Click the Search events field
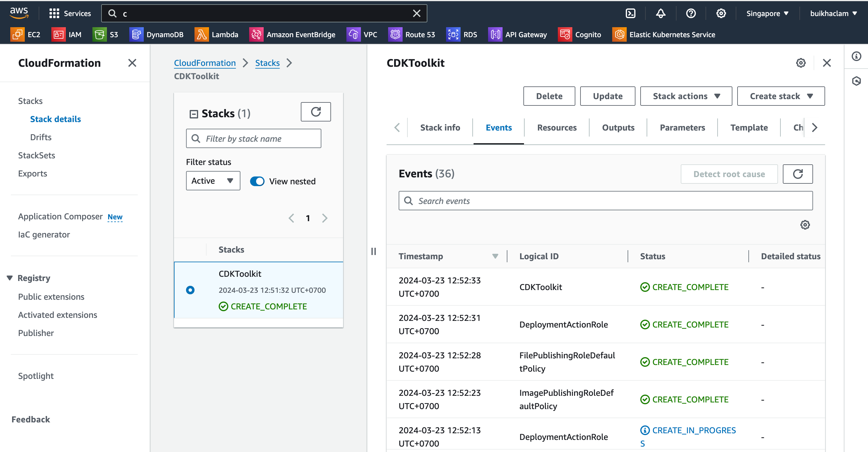 (606, 201)
